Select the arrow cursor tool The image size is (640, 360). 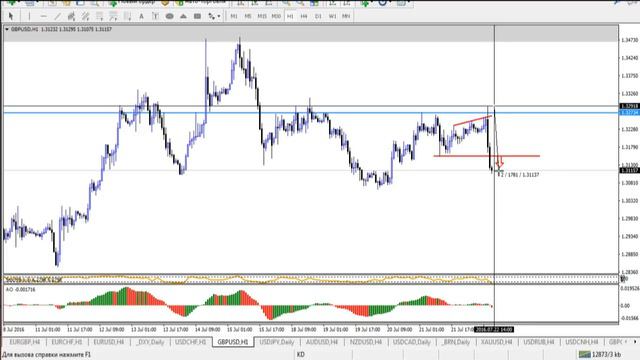click(11, 16)
